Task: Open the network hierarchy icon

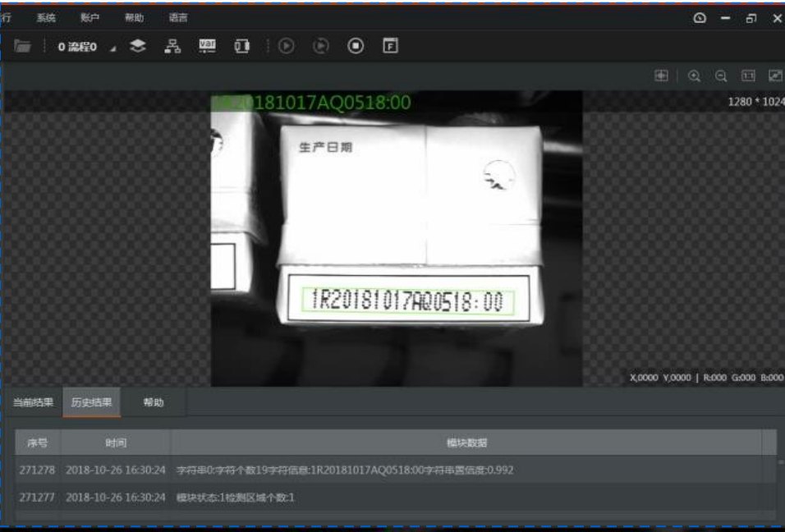Action: coord(172,46)
